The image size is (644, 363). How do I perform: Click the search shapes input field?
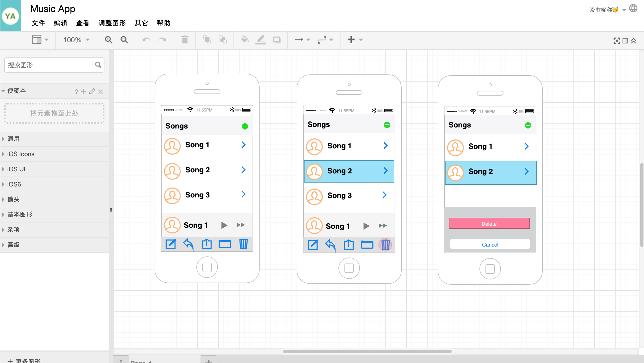(50, 66)
